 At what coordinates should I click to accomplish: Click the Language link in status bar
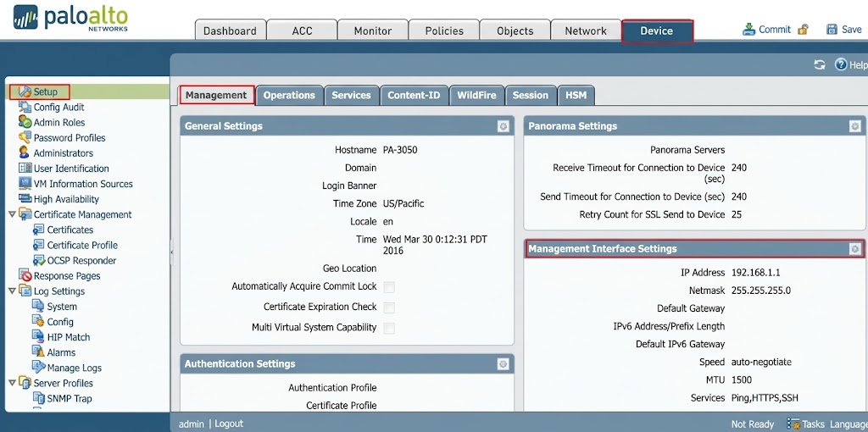coord(848,424)
